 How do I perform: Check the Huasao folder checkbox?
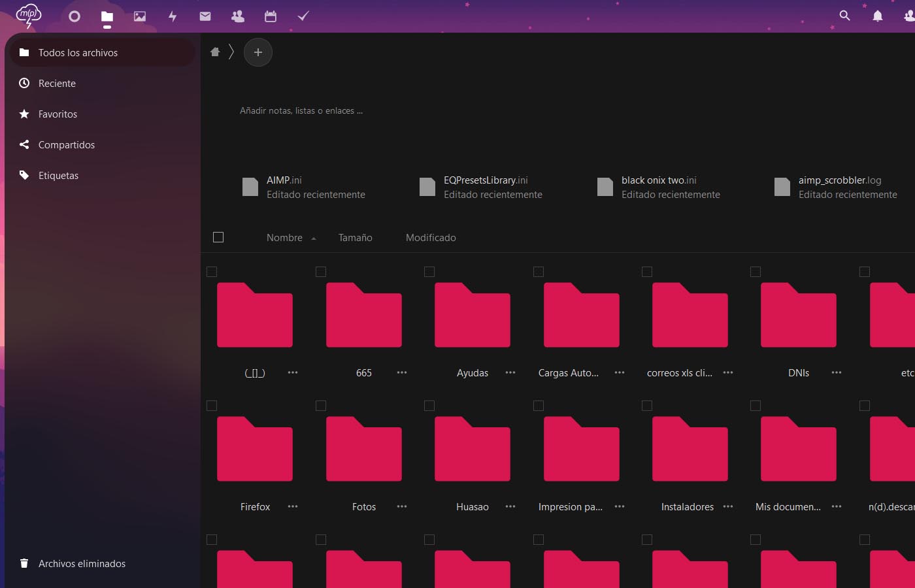(429, 406)
